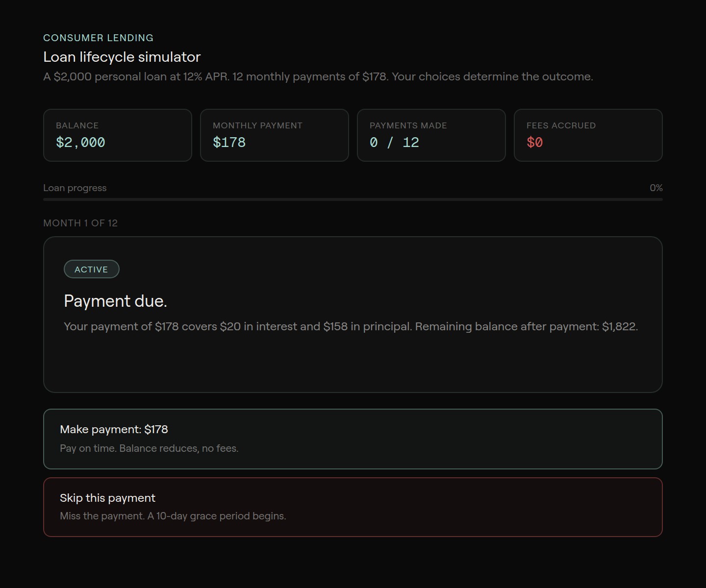Screen dimensions: 706x588
Task: Click the Loan progress bar
Action: tap(353, 200)
